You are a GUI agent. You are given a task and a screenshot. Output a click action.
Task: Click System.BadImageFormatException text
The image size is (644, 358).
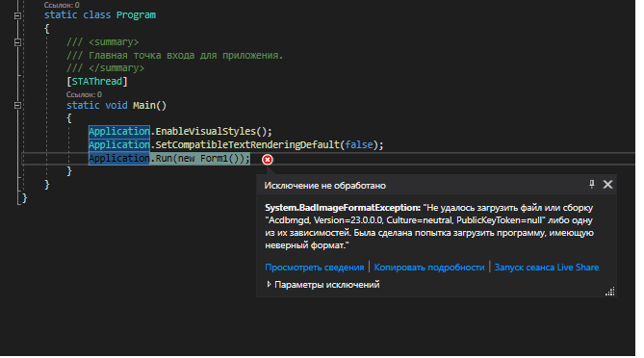coord(343,208)
